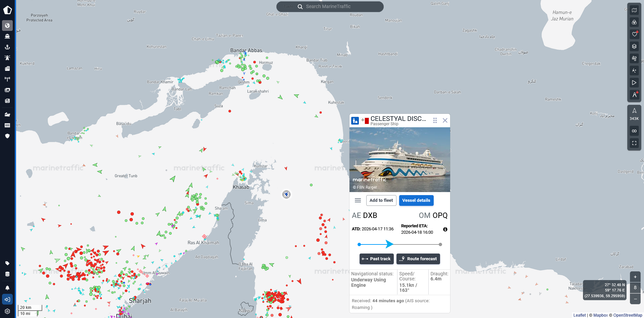Open the vessel filters circles icon
Viewport: 644px width, 318px height.
click(x=634, y=22)
